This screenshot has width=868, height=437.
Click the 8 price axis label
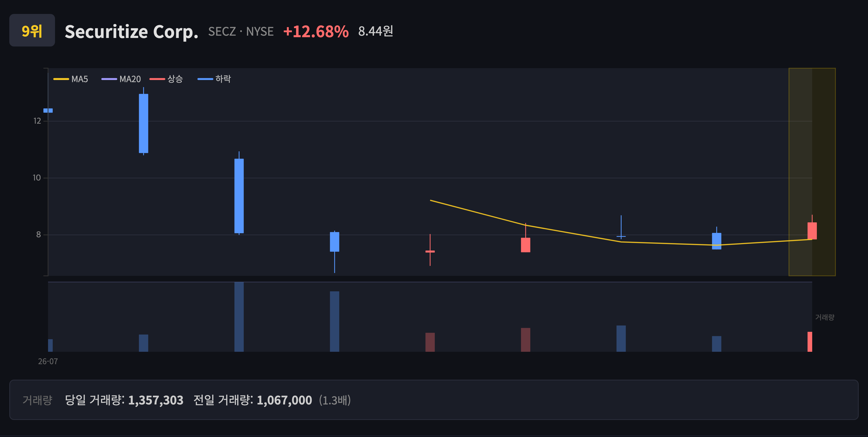click(38, 235)
